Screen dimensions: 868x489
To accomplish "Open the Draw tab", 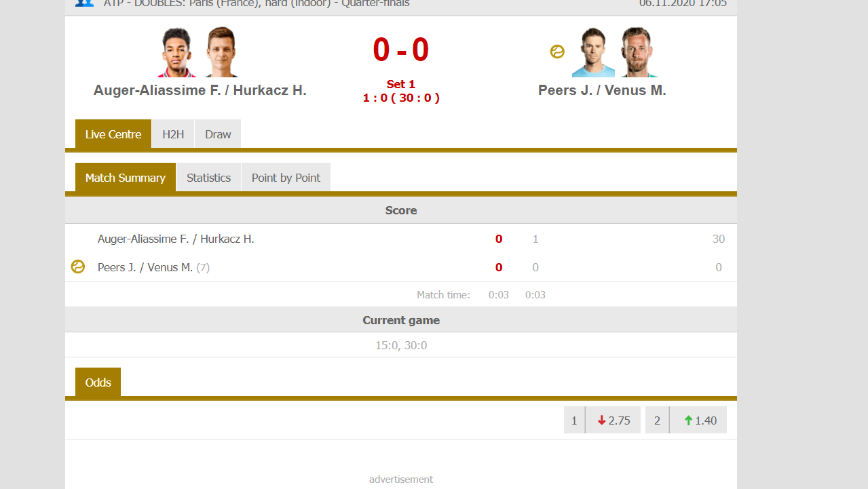I will 218,134.
